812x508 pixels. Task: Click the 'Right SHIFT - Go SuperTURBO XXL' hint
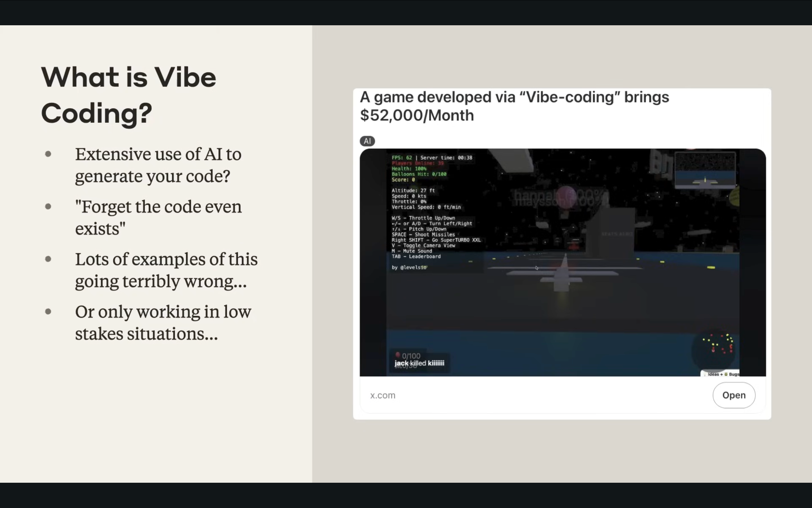coord(436,240)
